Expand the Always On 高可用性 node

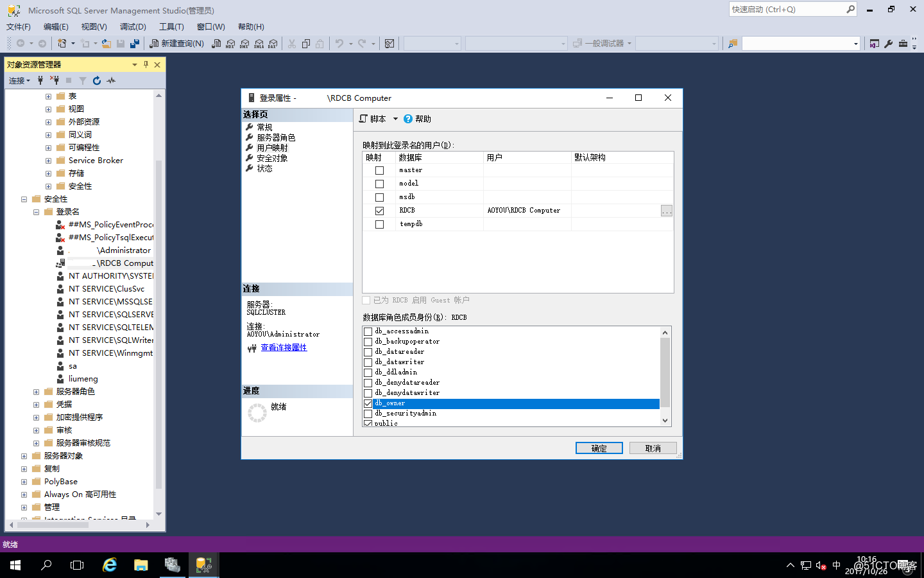(x=24, y=495)
